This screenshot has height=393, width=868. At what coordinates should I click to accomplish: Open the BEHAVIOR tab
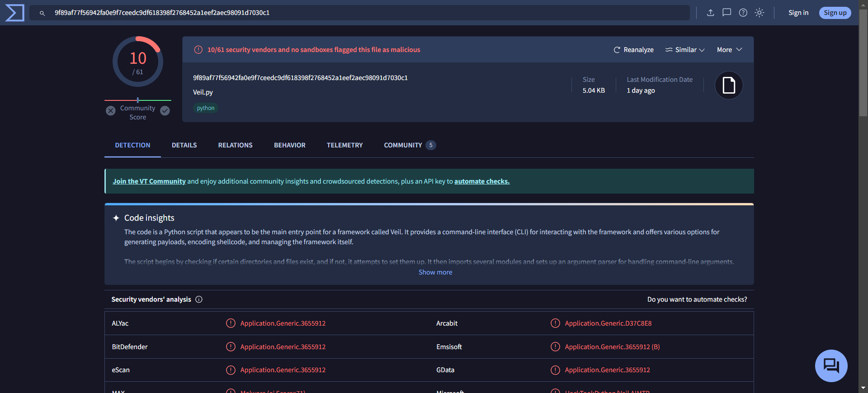pos(290,145)
